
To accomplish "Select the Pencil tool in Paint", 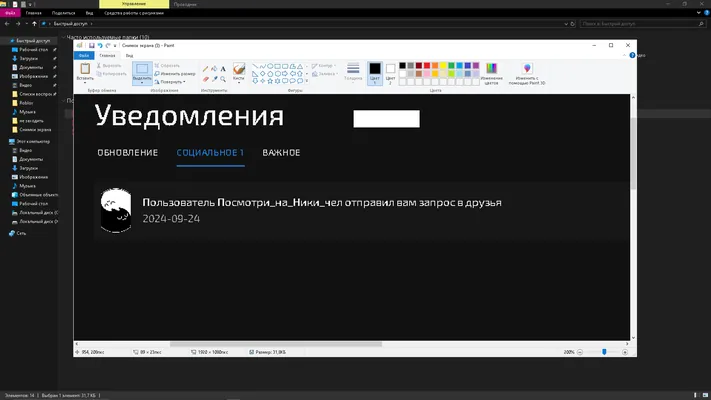I will tap(205, 69).
